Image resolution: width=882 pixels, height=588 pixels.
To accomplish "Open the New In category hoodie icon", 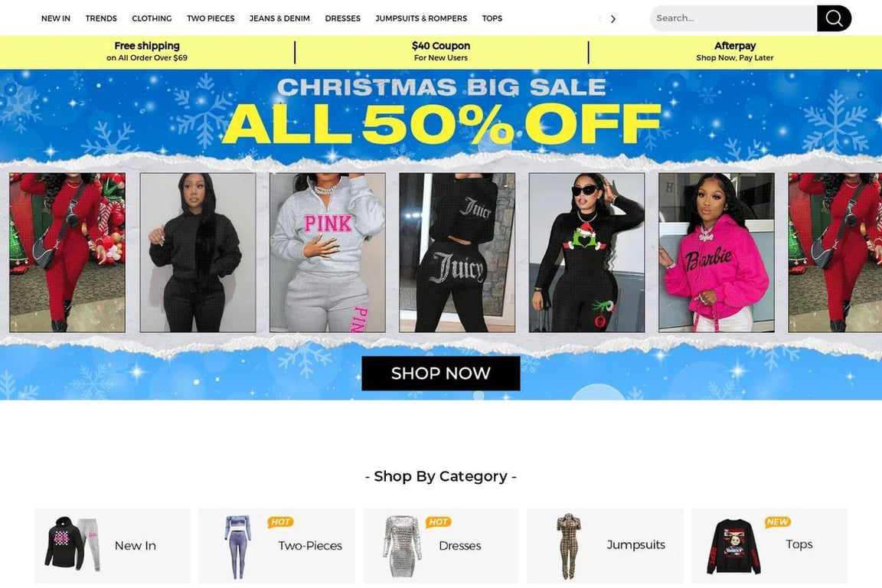I will pyautogui.click(x=72, y=544).
